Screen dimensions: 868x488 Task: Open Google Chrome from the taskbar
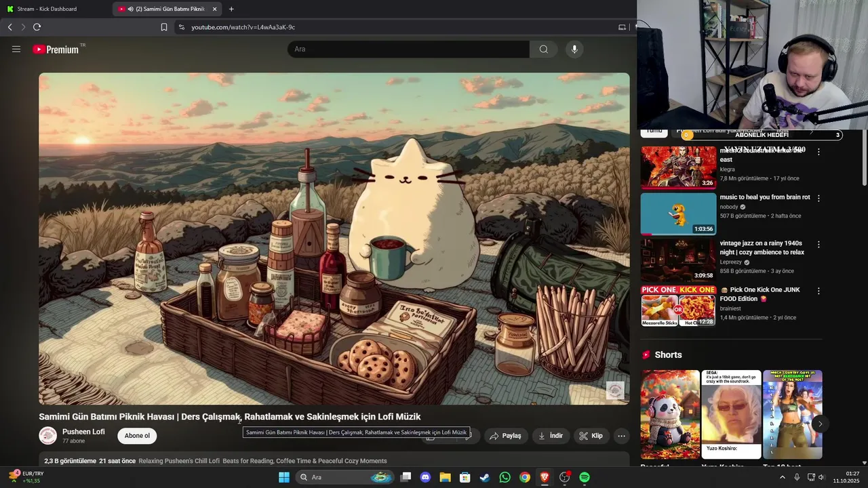(524, 477)
